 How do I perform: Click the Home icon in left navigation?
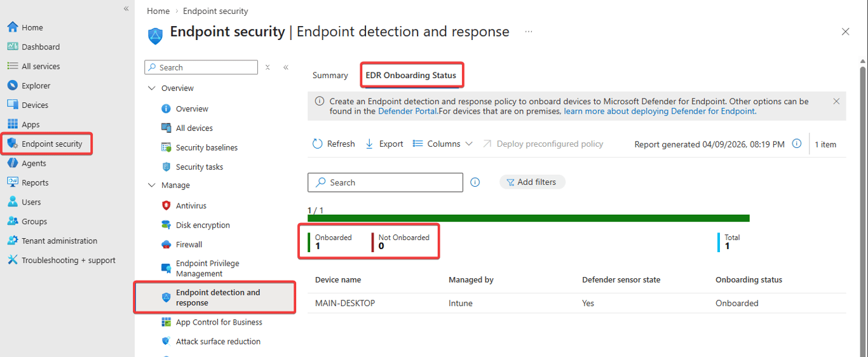click(x=12, y=27)
